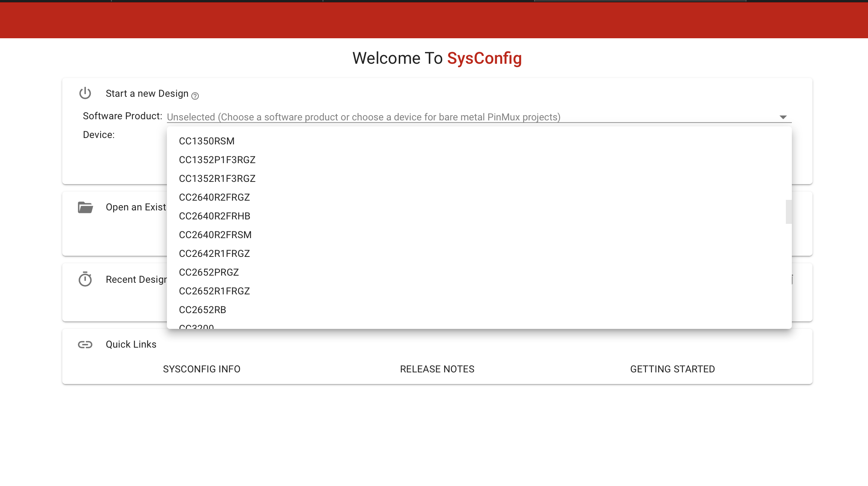
Task: Open the SYSCONFIG INFO link
Action: tap(202, 369)
